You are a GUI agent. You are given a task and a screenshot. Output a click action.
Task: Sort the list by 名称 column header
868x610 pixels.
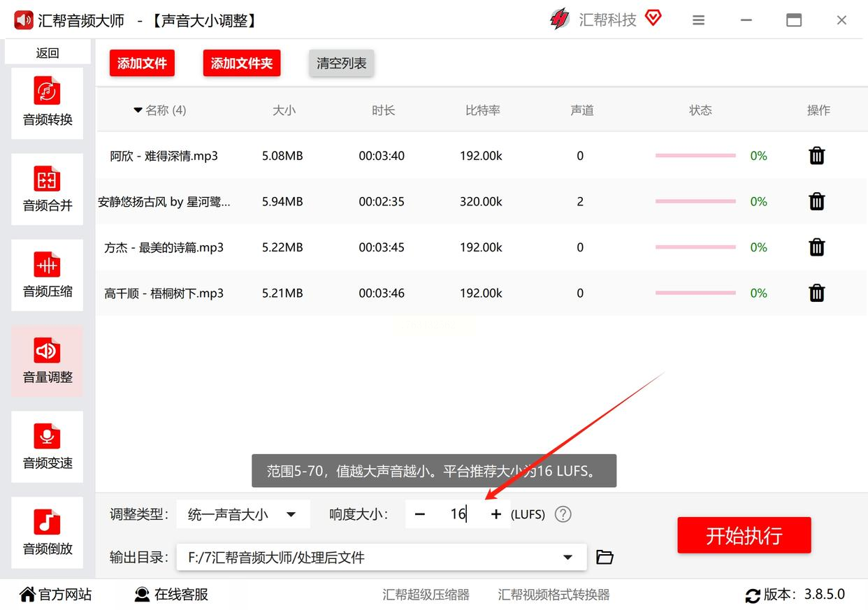pos(160,110)
